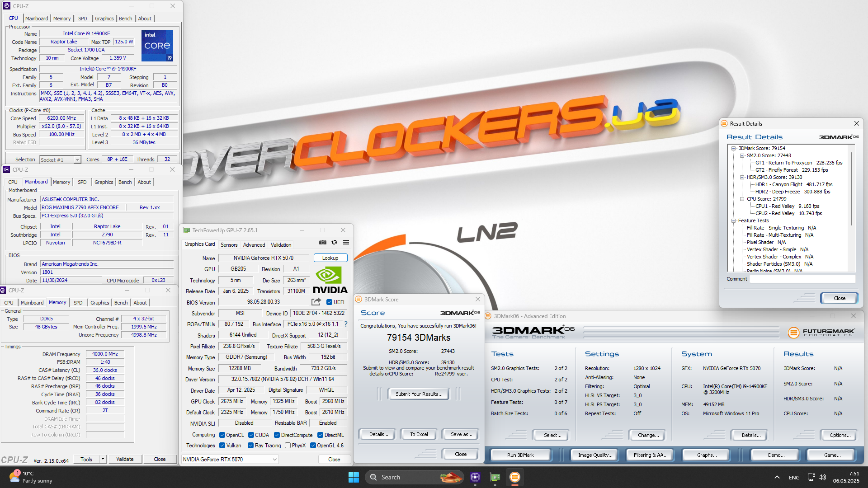Viewport: 868px width, 488px height.
Task: Click Save as button in 3DMark Score
Action: point(461,434)
